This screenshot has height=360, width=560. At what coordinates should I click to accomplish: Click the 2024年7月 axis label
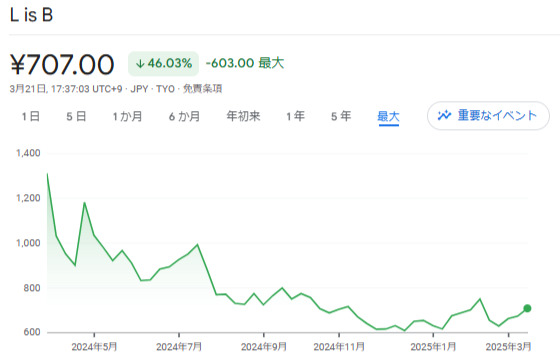(179, 346)
